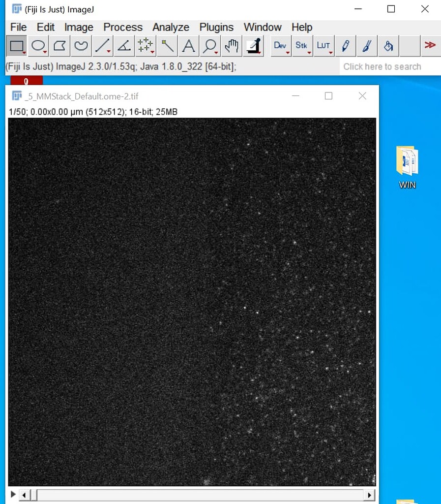Select the rectangle selection tool
The image size is (441, 504).
(17, 46)
